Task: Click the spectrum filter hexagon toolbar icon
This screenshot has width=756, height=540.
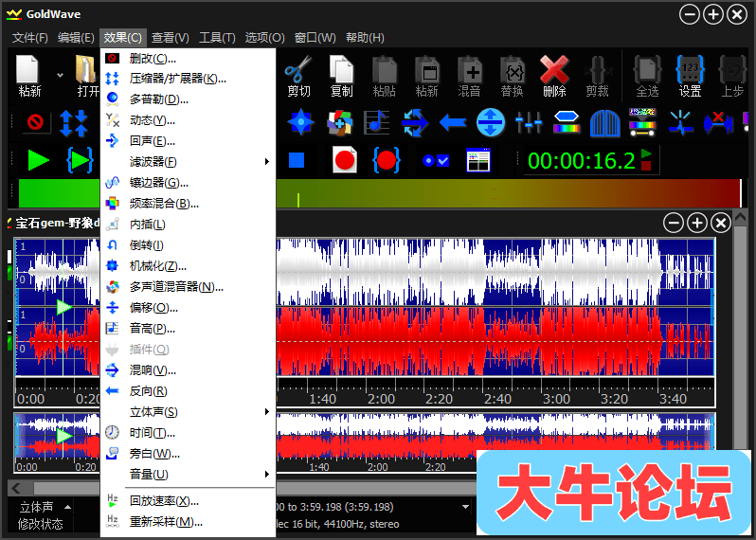Action: [566, 122]
